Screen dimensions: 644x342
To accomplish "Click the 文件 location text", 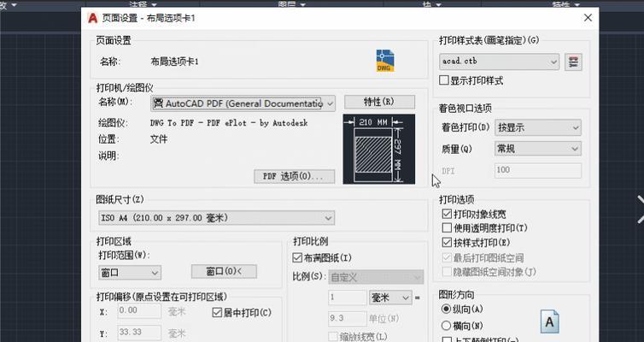I will [x=159, y=139].
